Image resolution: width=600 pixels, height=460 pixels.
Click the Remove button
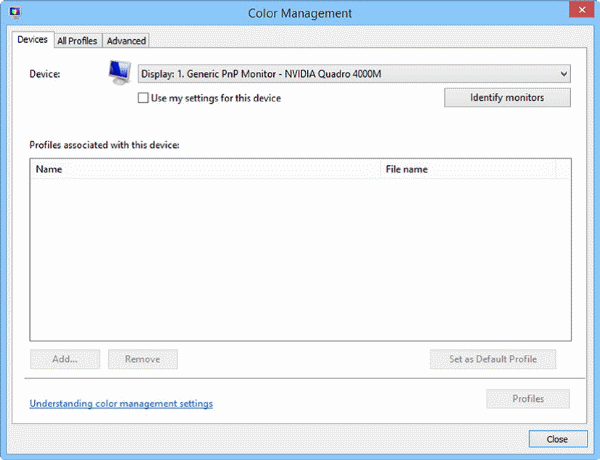(143, 359)
